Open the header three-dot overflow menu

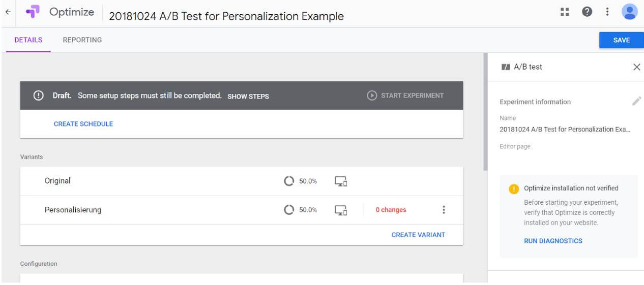(607, 12)
